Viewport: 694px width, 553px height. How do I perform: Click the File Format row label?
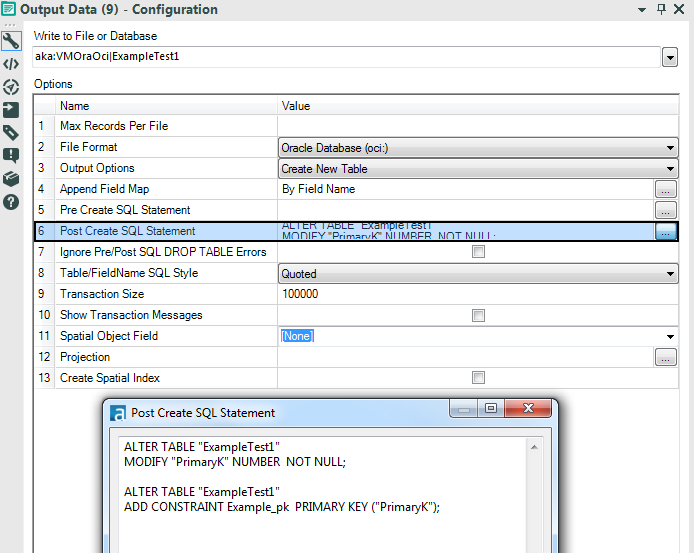coord(89,147)
